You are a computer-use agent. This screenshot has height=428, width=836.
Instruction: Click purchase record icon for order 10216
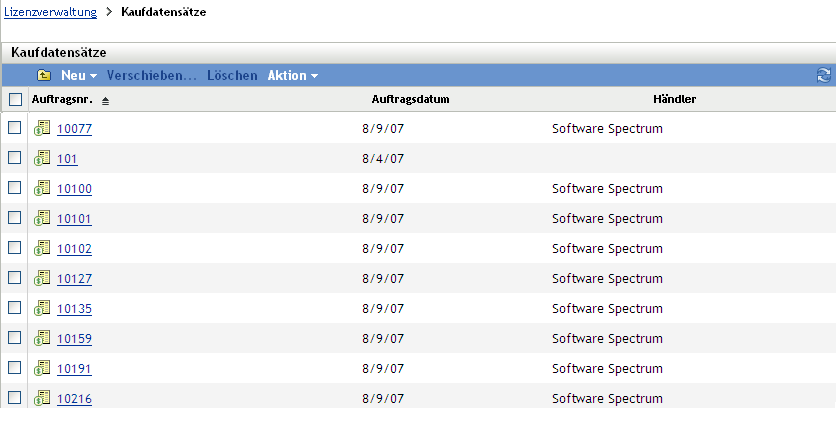point(42,398)
